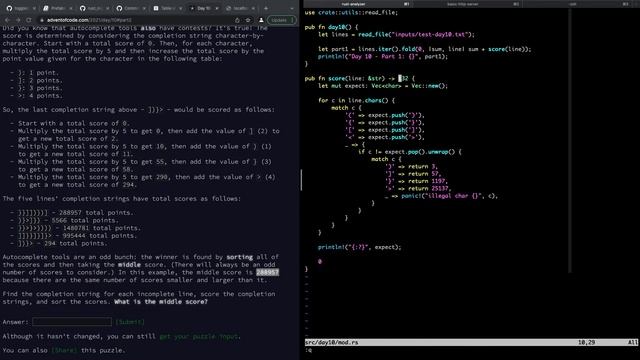The height and width of the screenshot is (360, 640).
Task: Click the browser Update button
Action: (282, 20)
